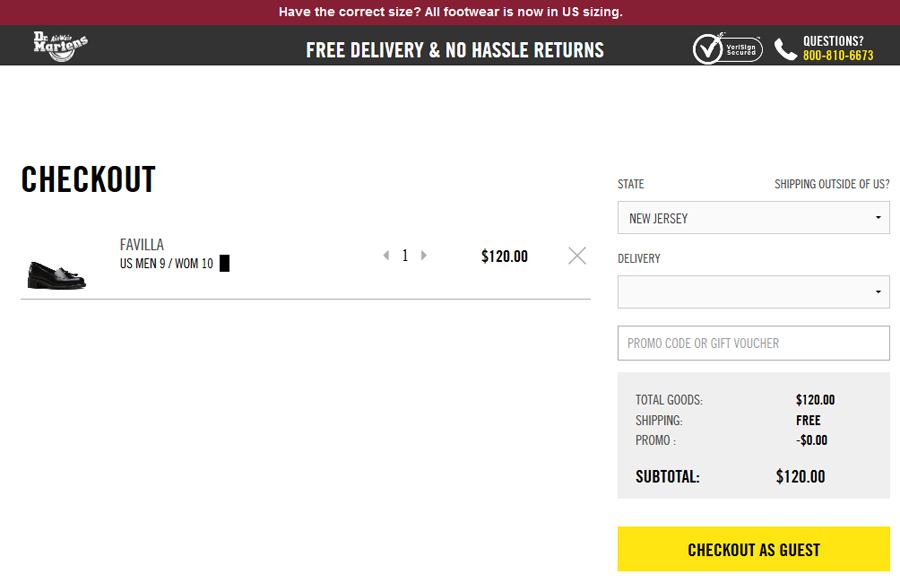The height and width of the screenshot is (583, 900).
Task: Open the Favilla shoe thumbnail
Action: [x=56, y=274]
